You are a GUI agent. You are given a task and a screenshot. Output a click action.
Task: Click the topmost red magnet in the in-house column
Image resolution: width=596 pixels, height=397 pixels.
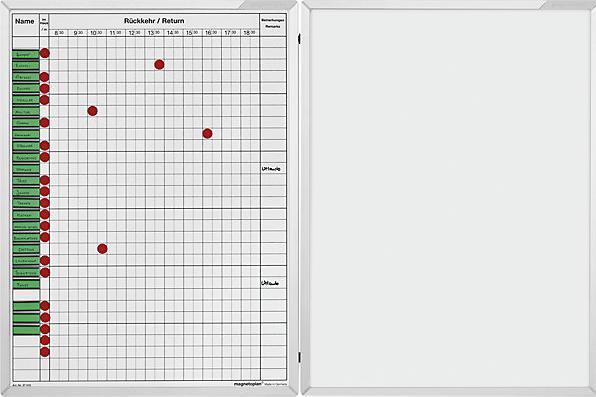[x=44, y=53]
